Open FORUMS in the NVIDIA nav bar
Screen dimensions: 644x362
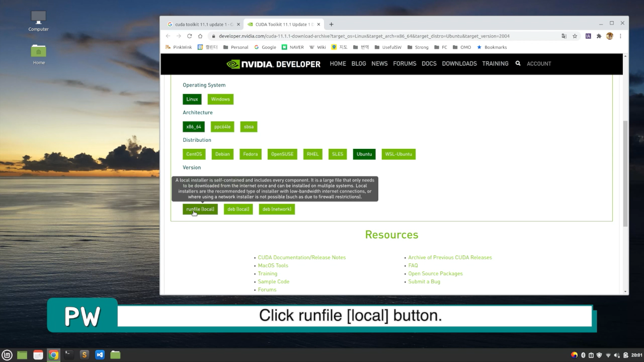[405, 63]
